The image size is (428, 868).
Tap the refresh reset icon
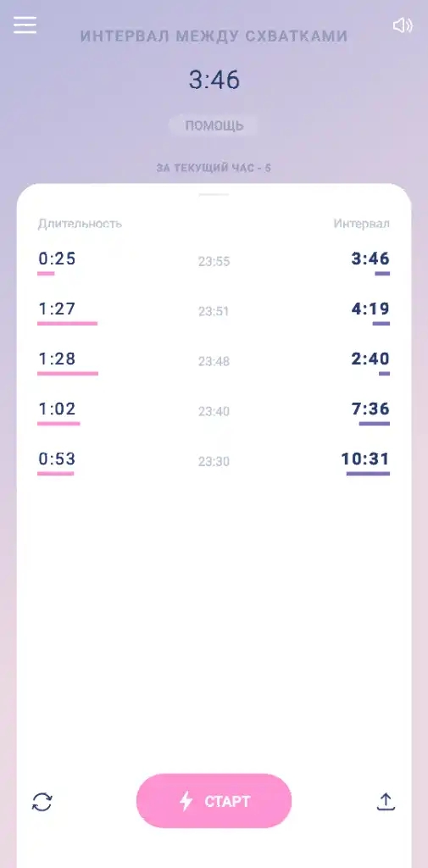[42, 802]
